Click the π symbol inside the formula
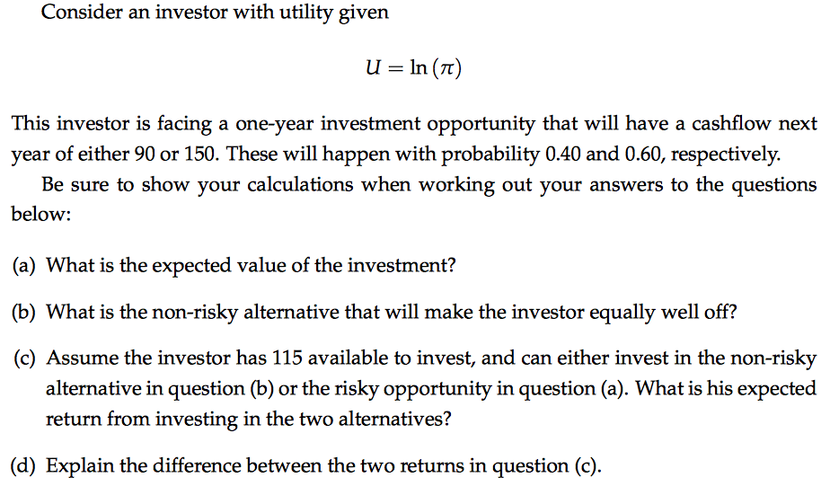The image size is (830, 504). (x=447, y=69)
